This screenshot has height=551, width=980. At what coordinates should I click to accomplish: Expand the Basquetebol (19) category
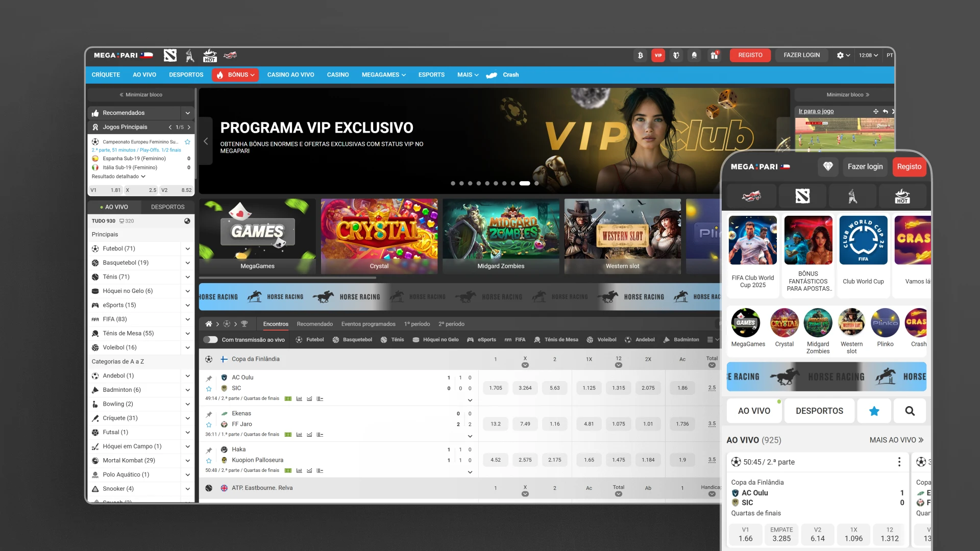(187, 263)
